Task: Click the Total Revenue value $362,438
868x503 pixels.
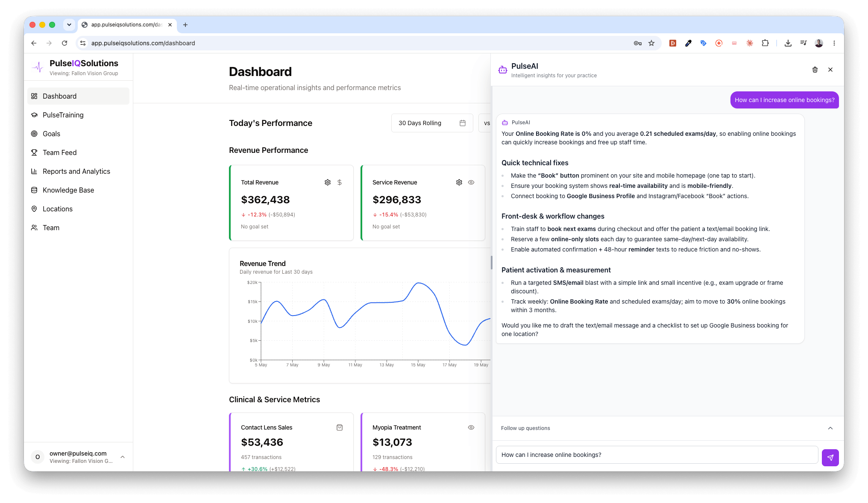Action: click(265, 199)
